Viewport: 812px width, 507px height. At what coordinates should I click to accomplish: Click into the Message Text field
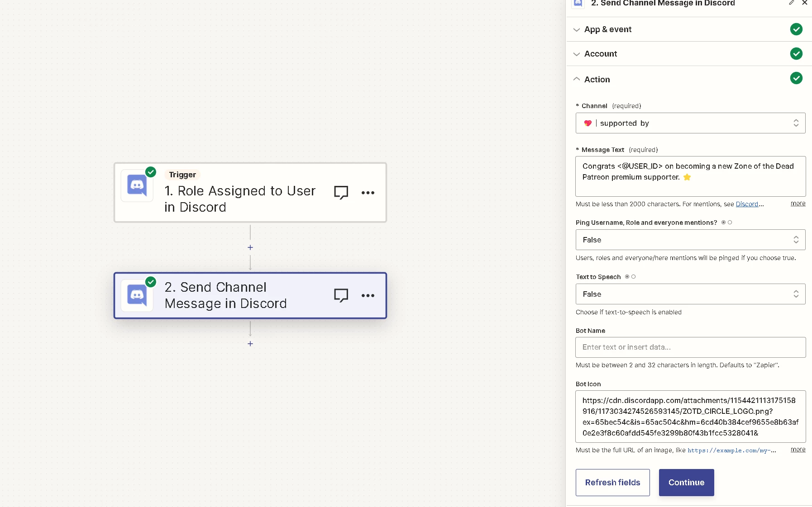(x=690, y=176)
